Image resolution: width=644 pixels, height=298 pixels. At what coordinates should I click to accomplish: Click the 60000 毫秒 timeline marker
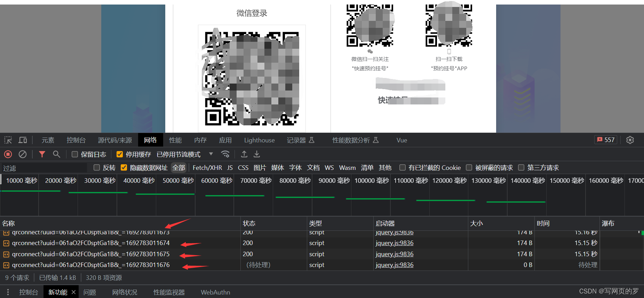(217, 181)
